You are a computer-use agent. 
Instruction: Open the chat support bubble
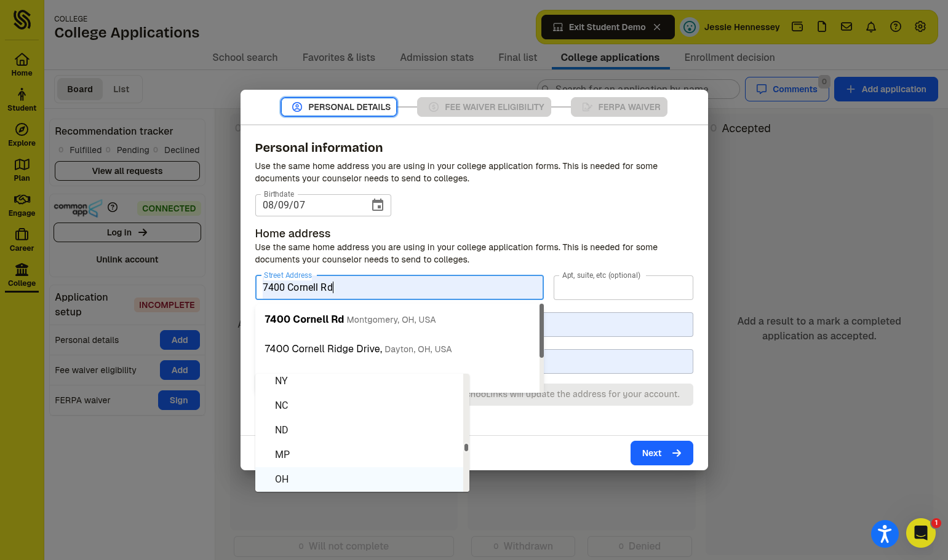920,533
